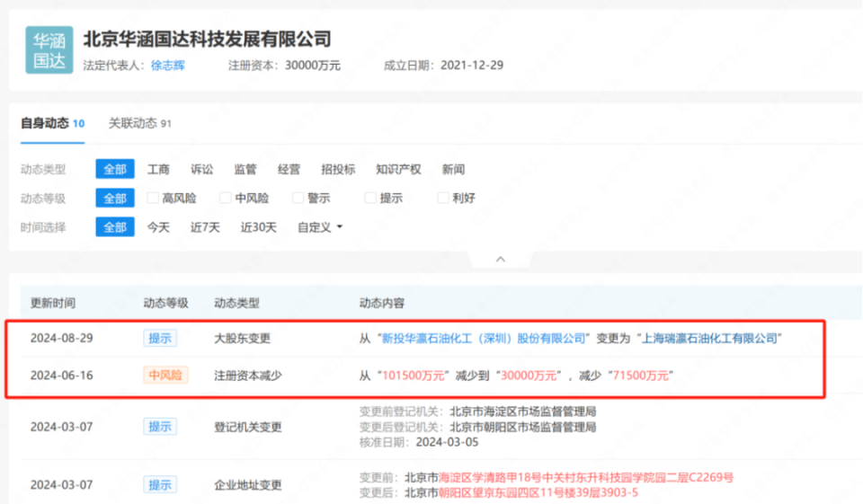Collapse the filter panel with up chevron
This screenshot has width=863, height=504.
click(x=501, y=259)
